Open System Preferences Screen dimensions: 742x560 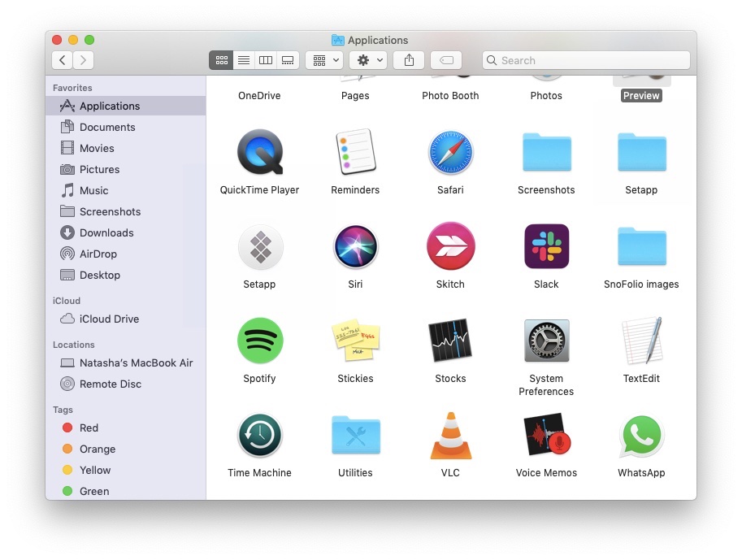click(545, 341)
